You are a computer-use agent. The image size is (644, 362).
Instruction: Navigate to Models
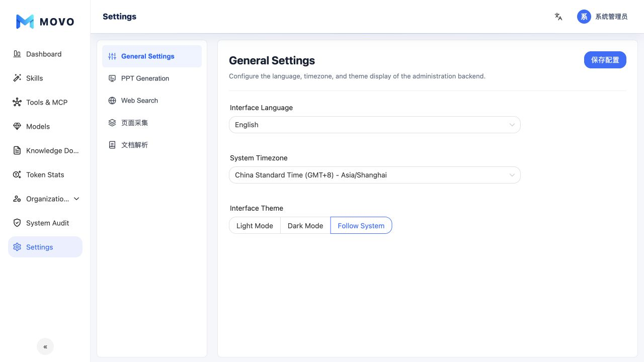click(x=45, y=126)
